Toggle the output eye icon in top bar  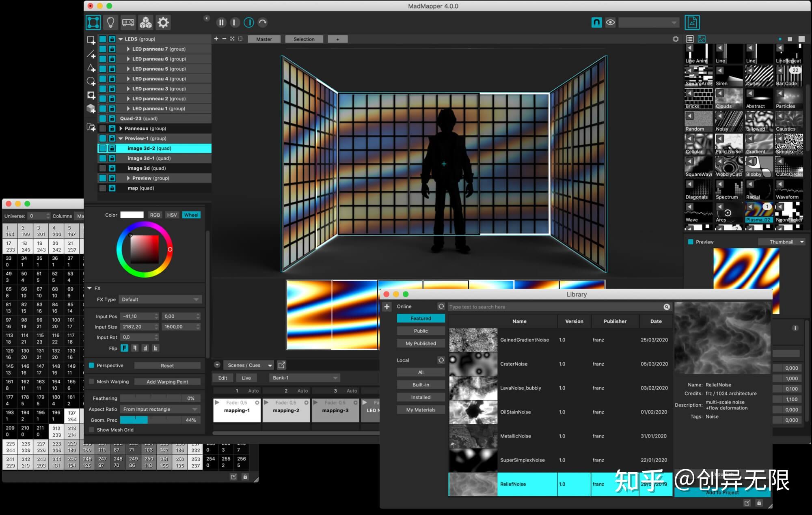(610, 22)
